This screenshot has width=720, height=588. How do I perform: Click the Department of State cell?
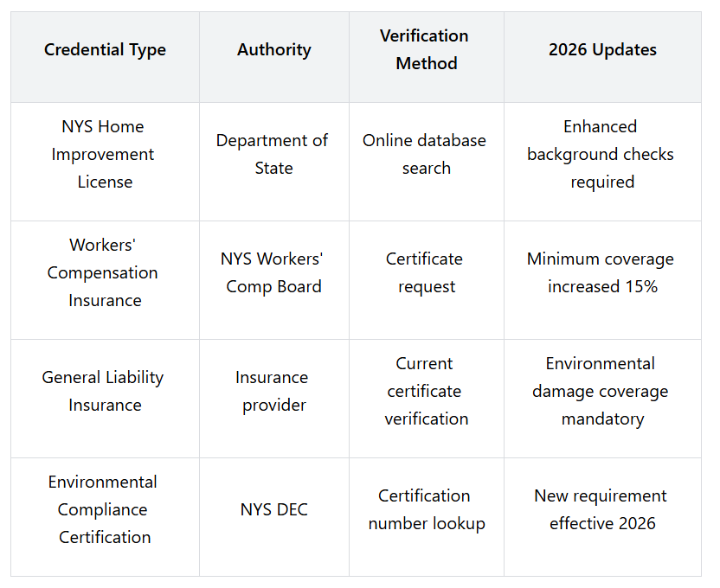tap(273, 154)
